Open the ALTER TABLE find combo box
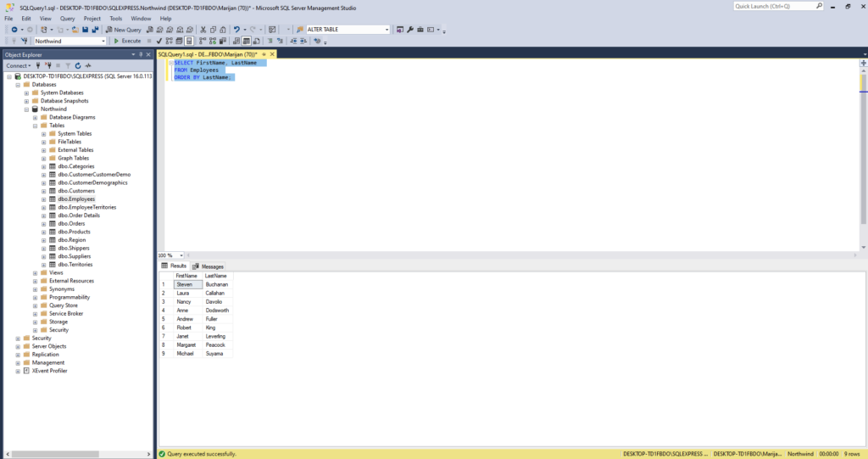Viewport: 868px width, 459px height. pyautogui.click(x=387, y=29)
